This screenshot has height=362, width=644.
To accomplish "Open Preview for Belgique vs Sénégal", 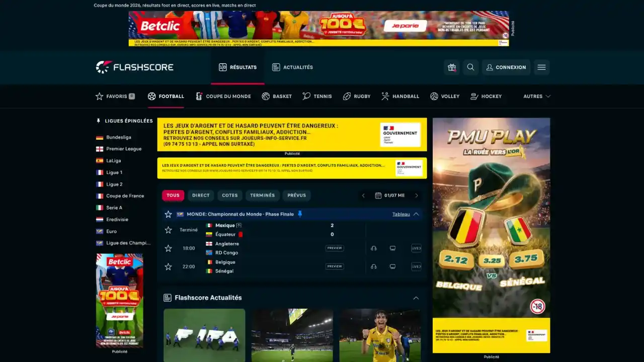I will [x=335, y=266].
